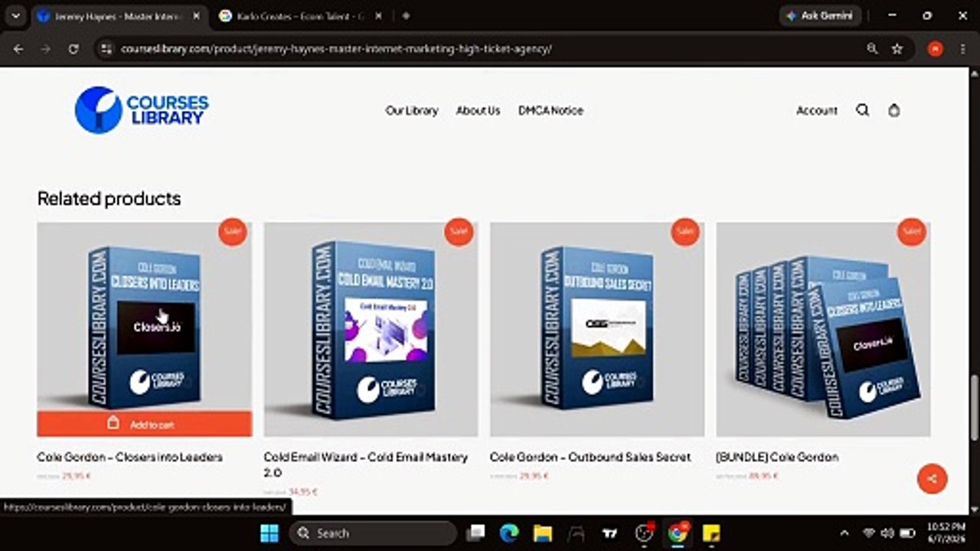Open the DMCA Notice menu item
The image size is (980, 551).
tap(550, 110)
